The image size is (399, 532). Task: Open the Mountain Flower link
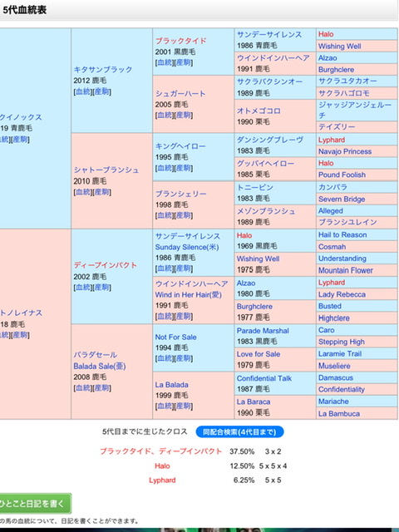click(x=346, y=270)
